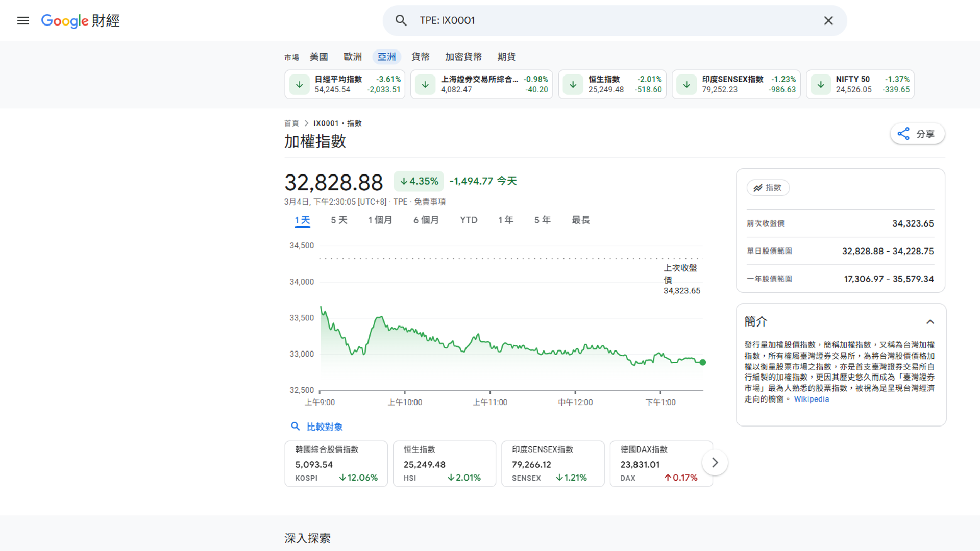Screen dimensions: 980x551
Task: Select the YTD chart time range
Action: point(468,220)
